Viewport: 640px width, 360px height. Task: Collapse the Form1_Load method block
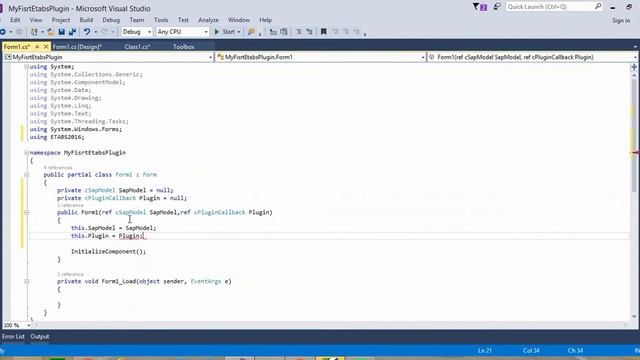[x=27, y=281]
